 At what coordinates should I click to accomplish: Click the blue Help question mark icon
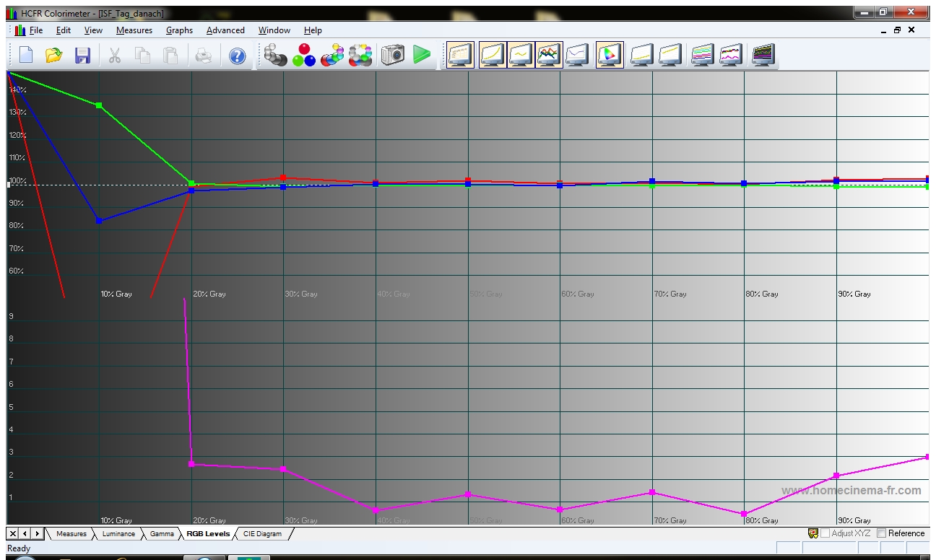coord(237,56)
